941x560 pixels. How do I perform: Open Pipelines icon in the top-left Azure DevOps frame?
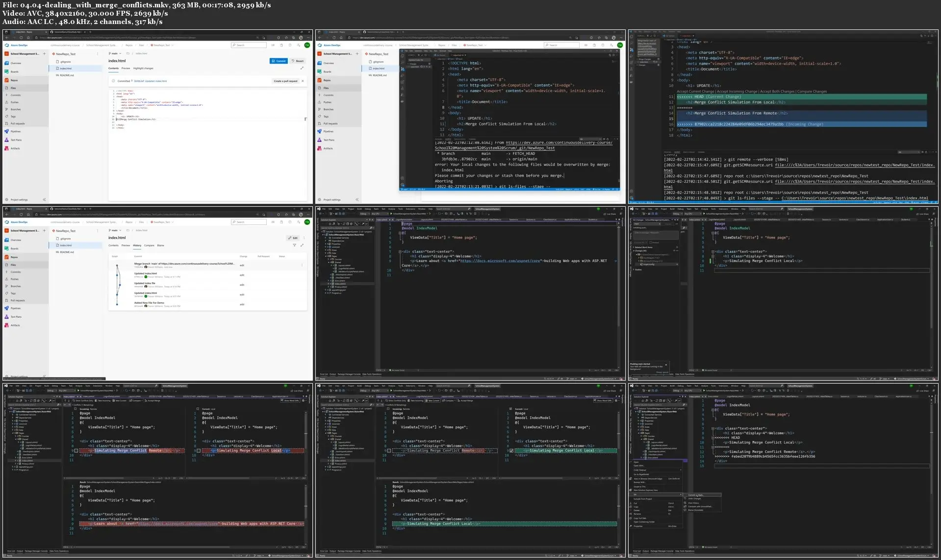(x=7, y=131)
